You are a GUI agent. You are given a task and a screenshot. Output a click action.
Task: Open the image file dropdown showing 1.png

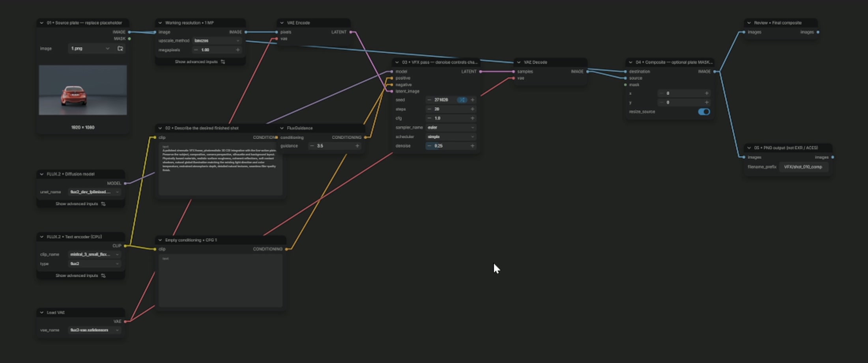coord(90,49)
